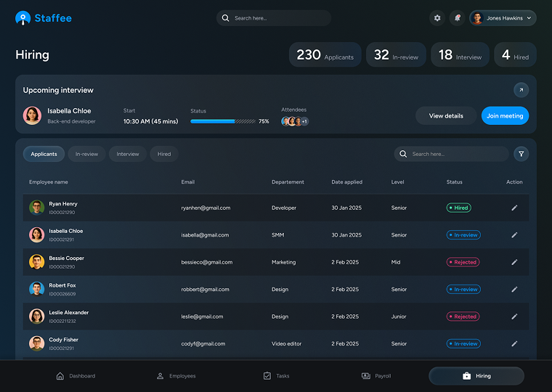The height and width of the screenshot is (392, 552).
Task: Click the In-review badge for Isabella Chloe row
Action: click(x=463, y=234)
